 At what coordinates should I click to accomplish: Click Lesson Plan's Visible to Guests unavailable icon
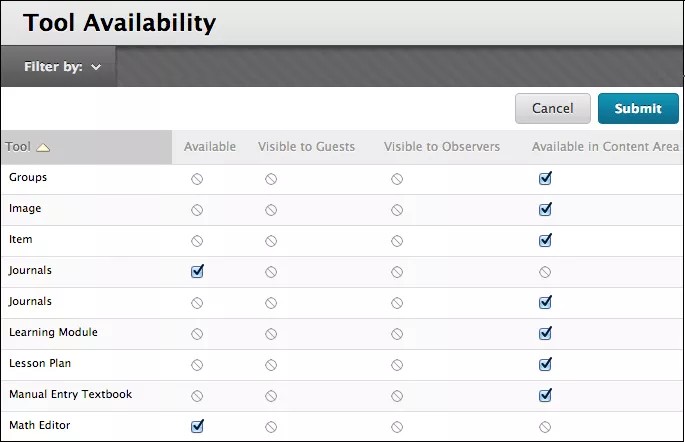271,365
